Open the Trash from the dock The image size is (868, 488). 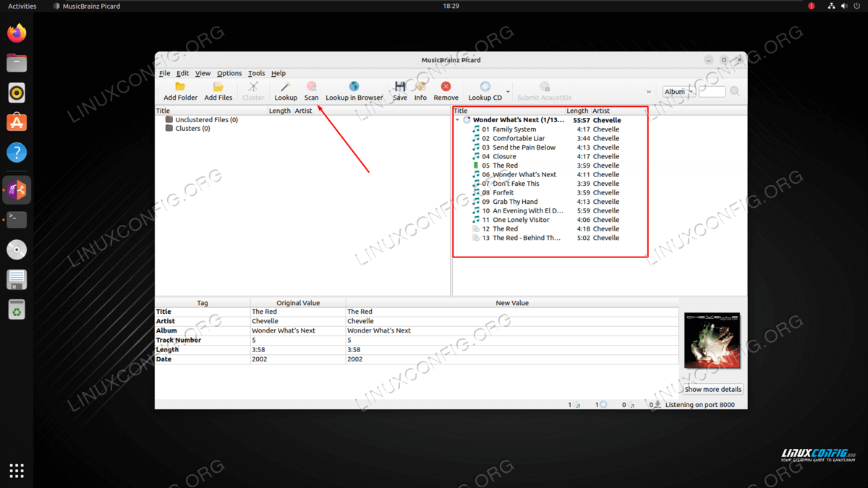17,309
